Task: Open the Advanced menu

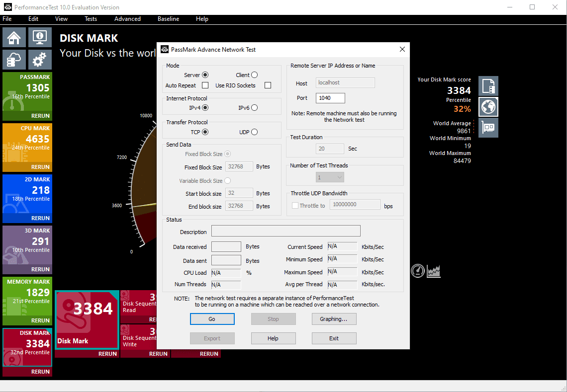Action: [x=127, y=19]
